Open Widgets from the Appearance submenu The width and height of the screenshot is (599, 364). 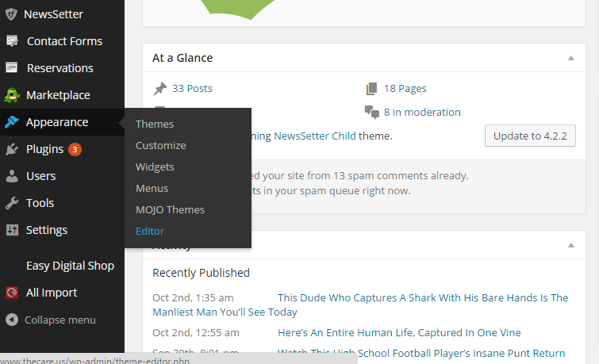[155, 167]
